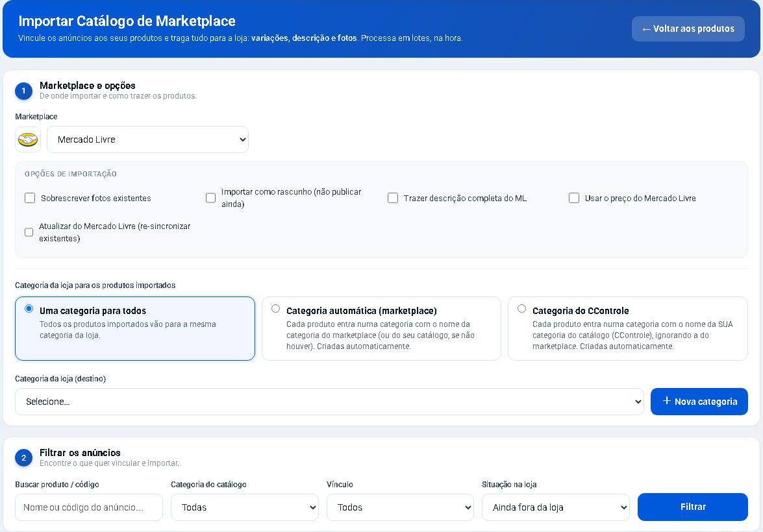Select Uma categoria para todos radio

29,309
